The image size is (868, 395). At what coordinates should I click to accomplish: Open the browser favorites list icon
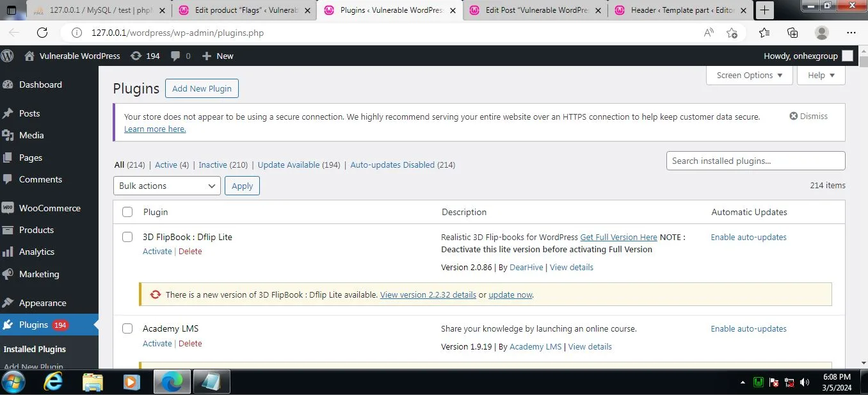point(764,33)
